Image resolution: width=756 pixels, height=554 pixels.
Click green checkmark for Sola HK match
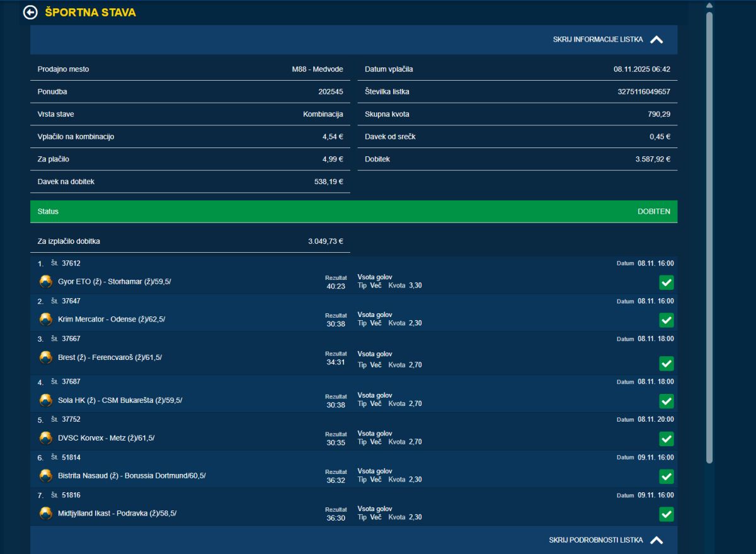(x=666, y=401)
